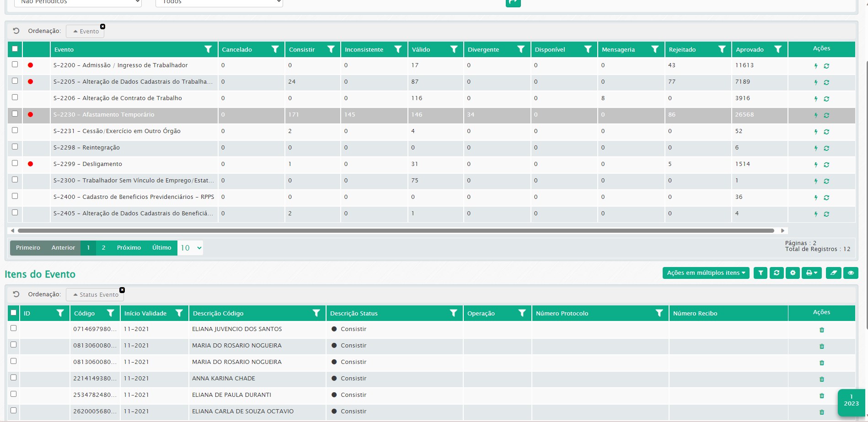Viewport: 868px width, 422px height.
Task: Delete ELIANA DE PAULA DURANTI via trash icon
Action: coord(822,395)
